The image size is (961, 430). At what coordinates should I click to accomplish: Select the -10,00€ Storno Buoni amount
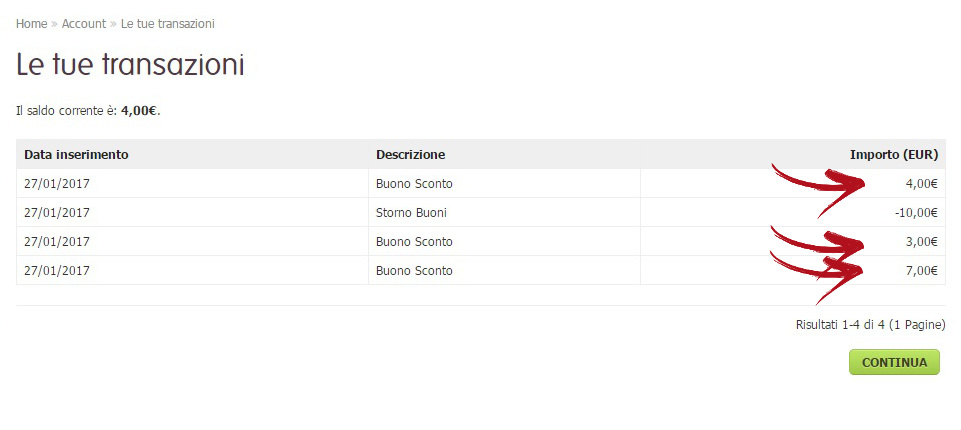pyautogui.click(x=916, y=213)
